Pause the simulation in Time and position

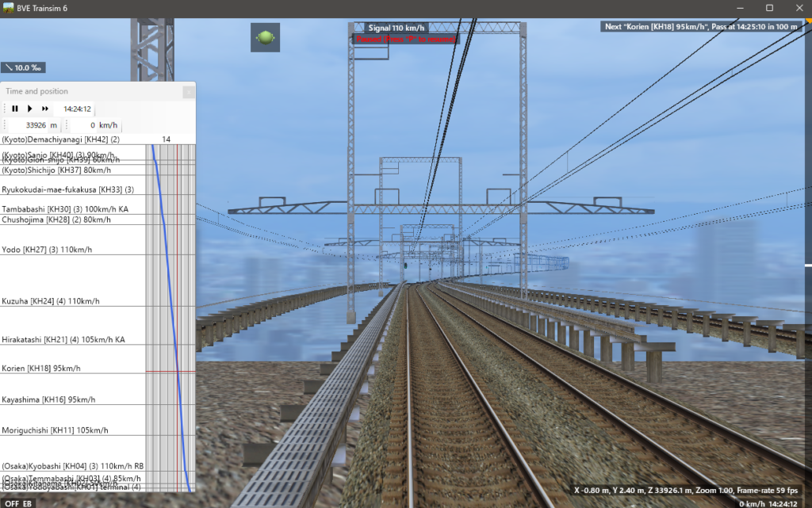coord(14,109)
